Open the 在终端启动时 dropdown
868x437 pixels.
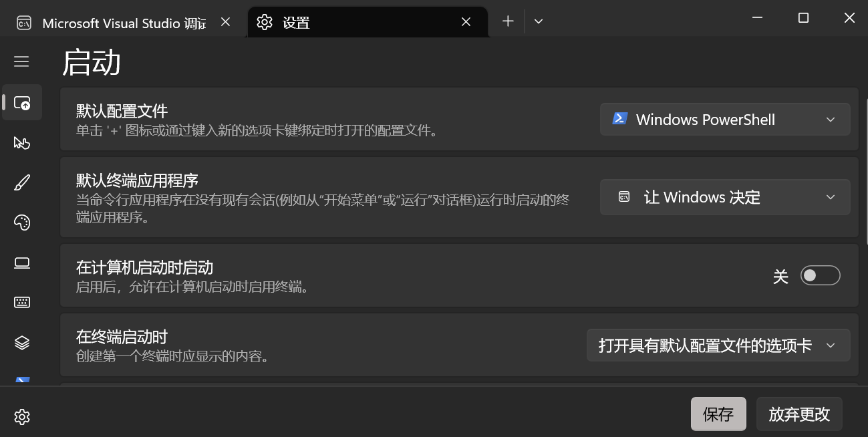pyautogui.click(x=718, y=345)
